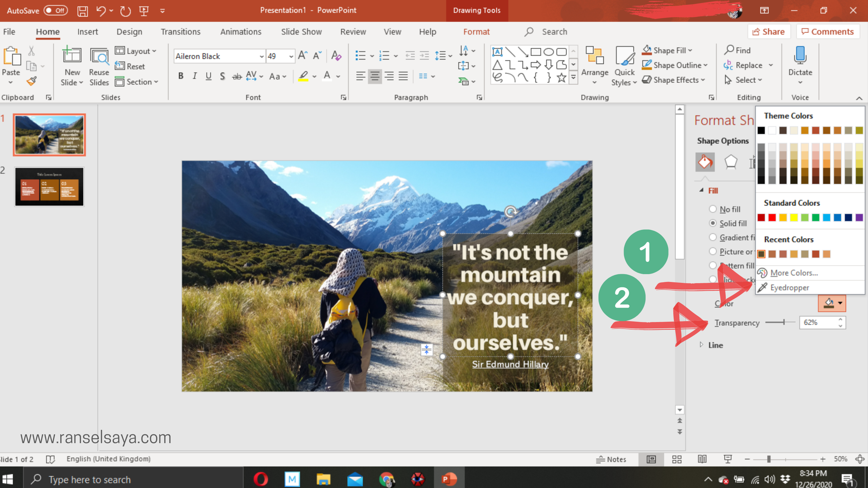Click the Format Painter icon
The width and height of the screenshot is (868, 488).
pos(32,81)
